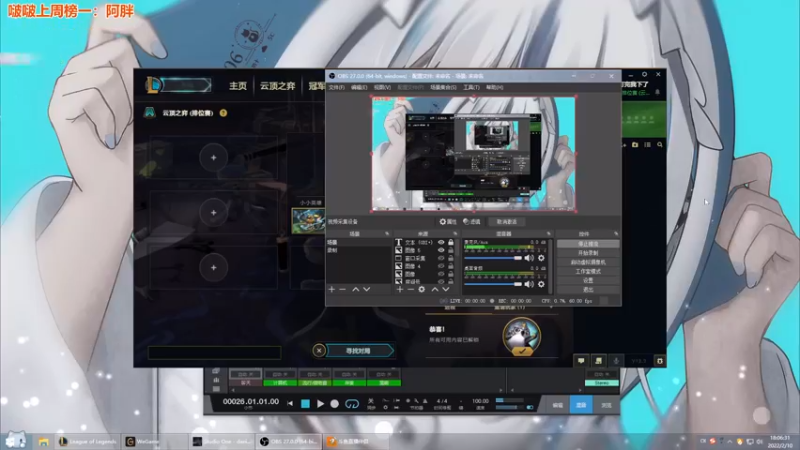Screen dimensions: 800x450
Task: Add a new scene in OBS
Action: click(x=332, y=289)
